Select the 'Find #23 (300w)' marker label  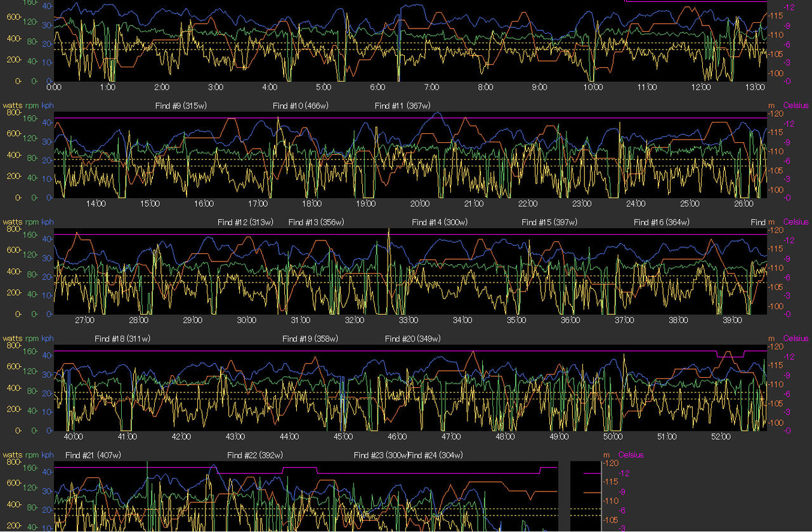click(x=381, y=455)
